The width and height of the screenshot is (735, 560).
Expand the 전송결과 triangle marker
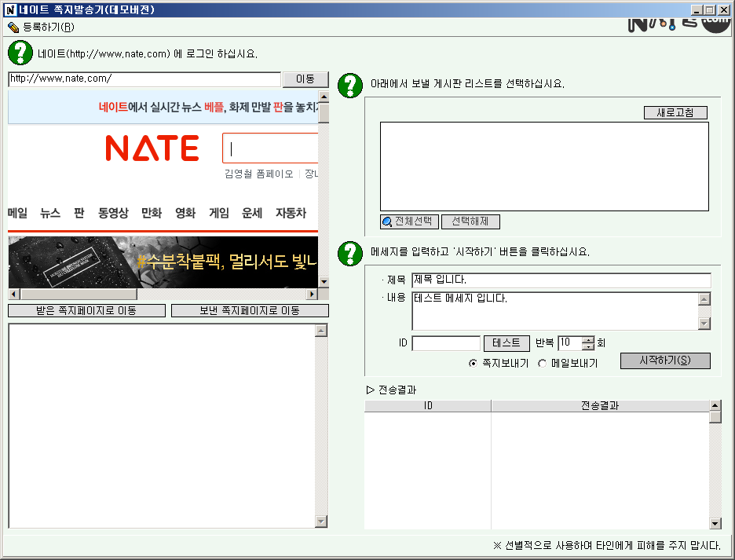coord(371,390)
